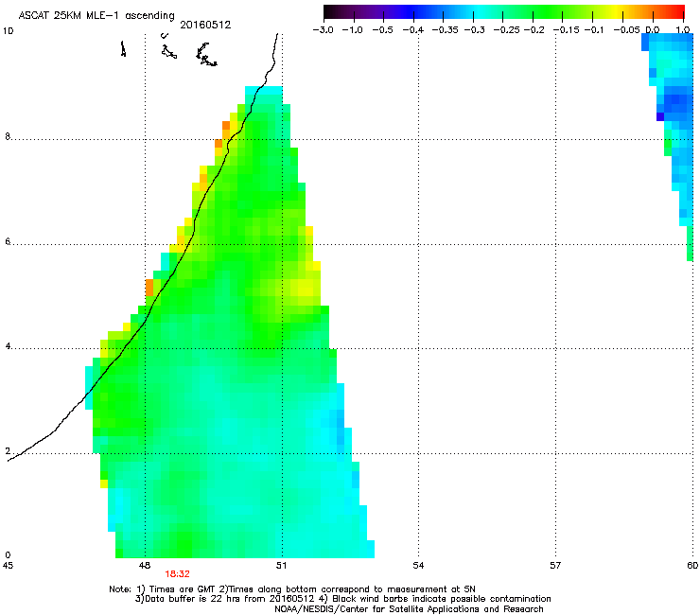
Task: Click the colorbar label -0.5
Action: point(382,30)
